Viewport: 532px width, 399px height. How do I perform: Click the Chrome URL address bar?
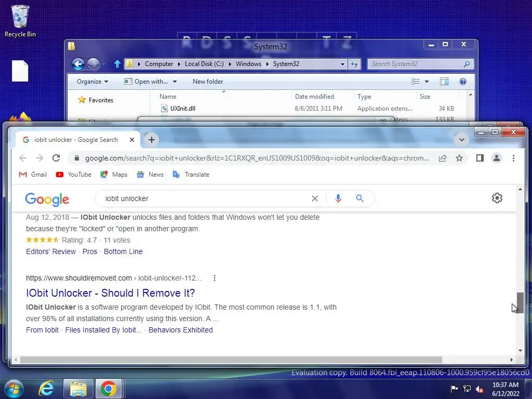click(257, 158)
